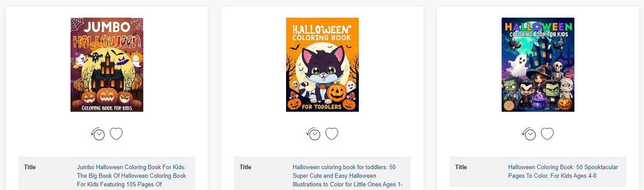Image resolution: width=644 pixels, height=190 pixels.
Task: Click the Title label in the Jumbo Halloween card
Action: [x=30, y=167]
